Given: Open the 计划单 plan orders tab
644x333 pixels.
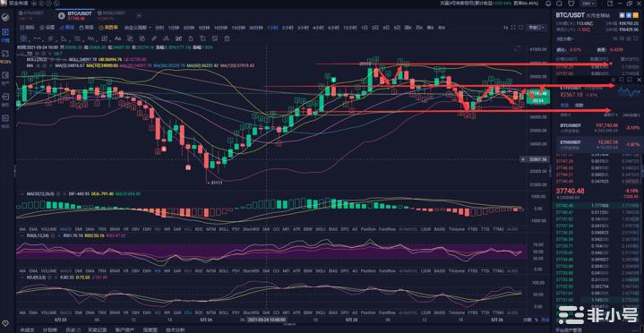Looking at the screenshot, I should [49, 329].
